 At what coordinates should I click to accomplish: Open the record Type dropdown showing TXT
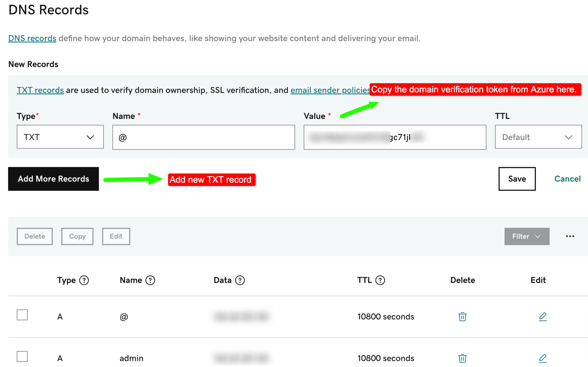tap(60, 137)
